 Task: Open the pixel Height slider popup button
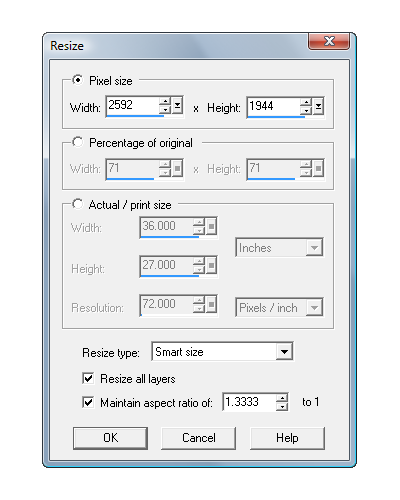(318, 106)
